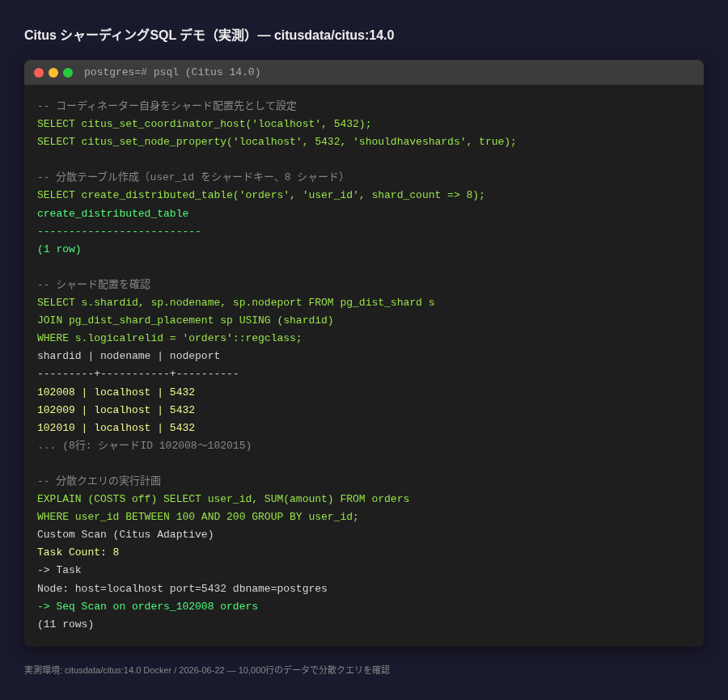This screenshot has height=700, width=728.
Task: Click the comment '分散テーブル作成 (user_id をシャードキー'
Action: [191, 177]
